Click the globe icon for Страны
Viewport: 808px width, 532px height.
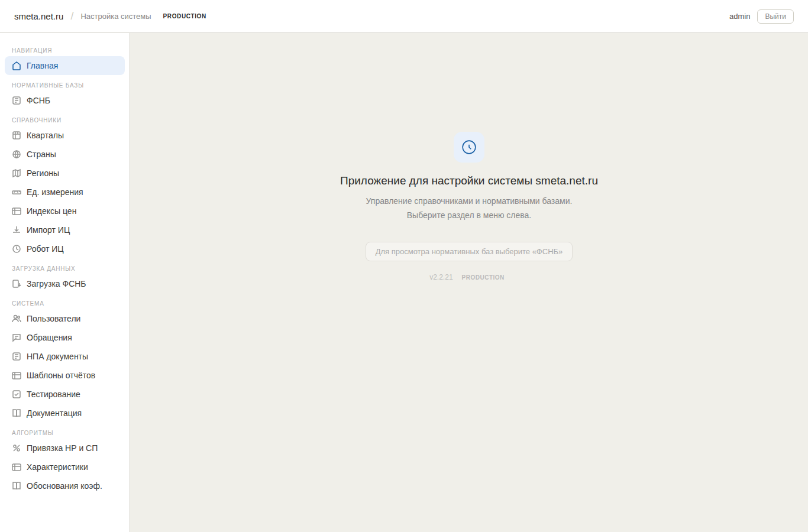[x=17, y=154]
